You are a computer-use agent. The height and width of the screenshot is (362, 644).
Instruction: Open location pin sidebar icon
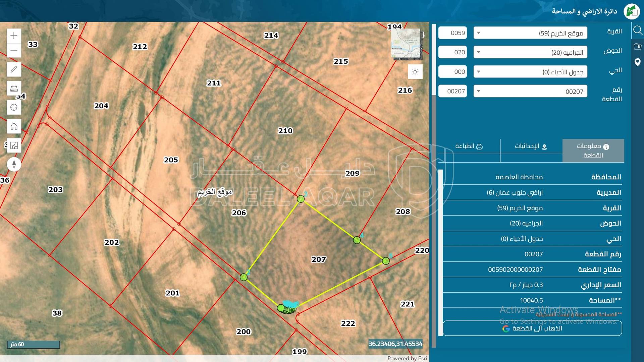point(637,62)
